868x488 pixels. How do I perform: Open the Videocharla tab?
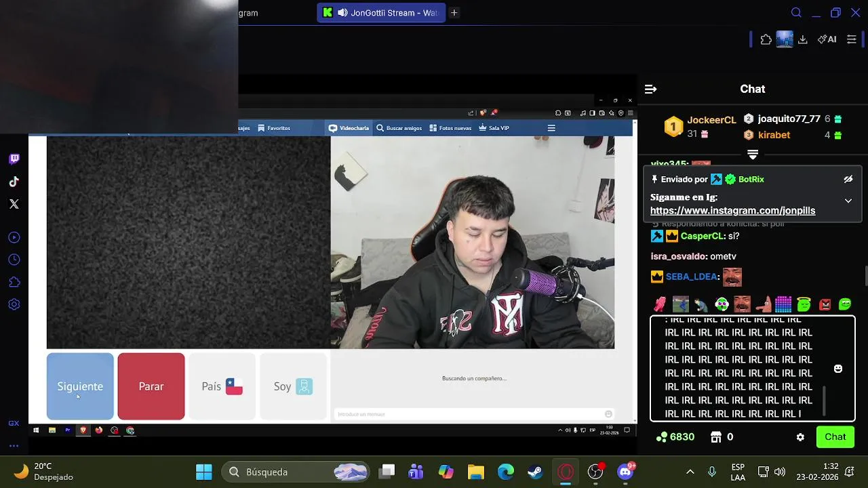[349, 128]
